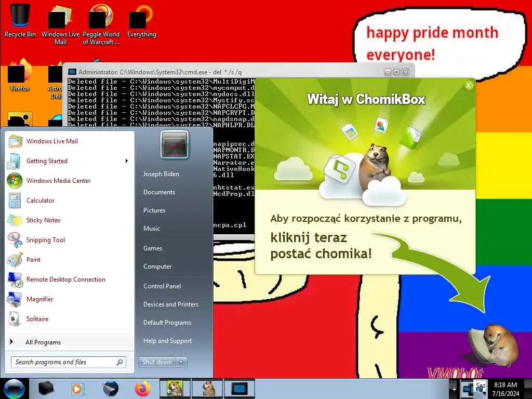Click the Solitaire cards icon

point(15,319)
